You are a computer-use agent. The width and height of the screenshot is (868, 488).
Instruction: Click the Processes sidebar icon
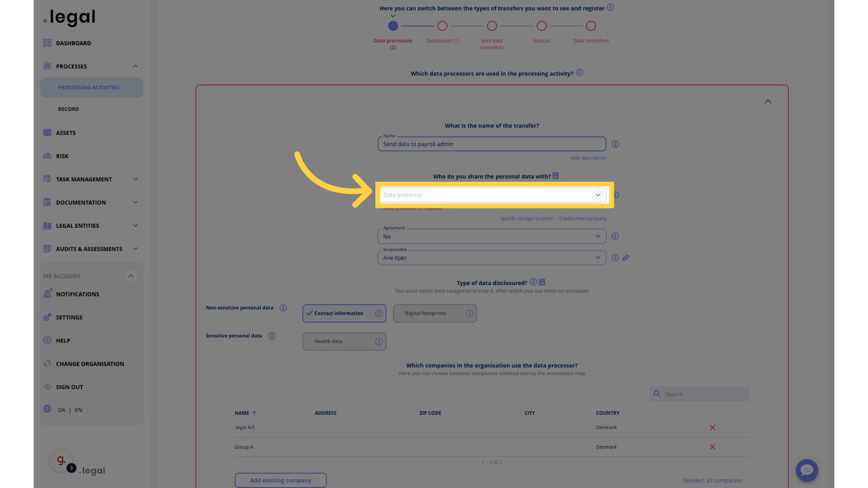pyautogui.click(x=47, y=66)
